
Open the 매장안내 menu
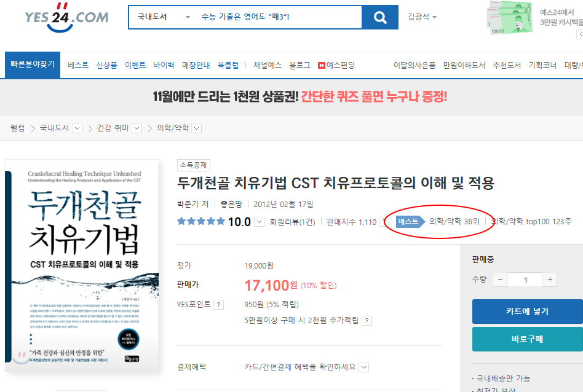(196, 65)
